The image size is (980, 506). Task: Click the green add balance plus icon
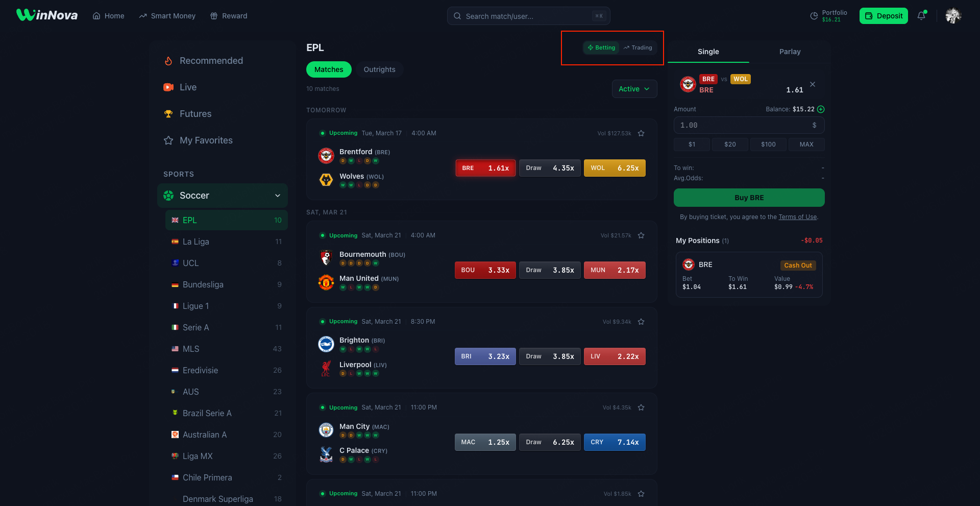coord(821,109)
